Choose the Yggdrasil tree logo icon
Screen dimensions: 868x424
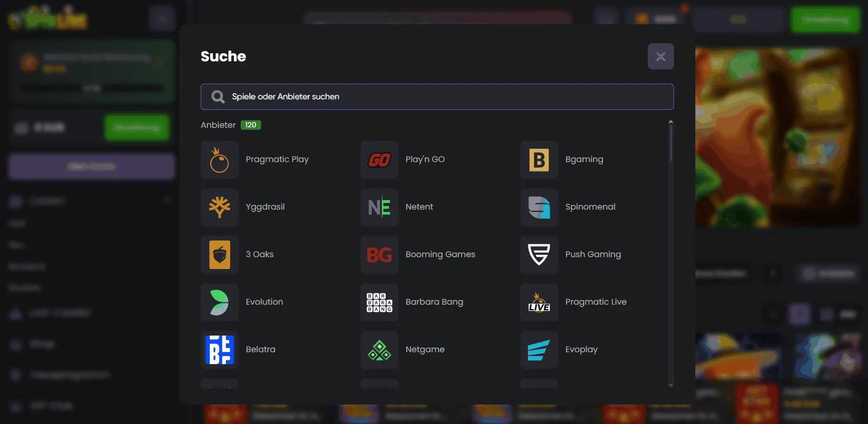click(x=219, y=207)
